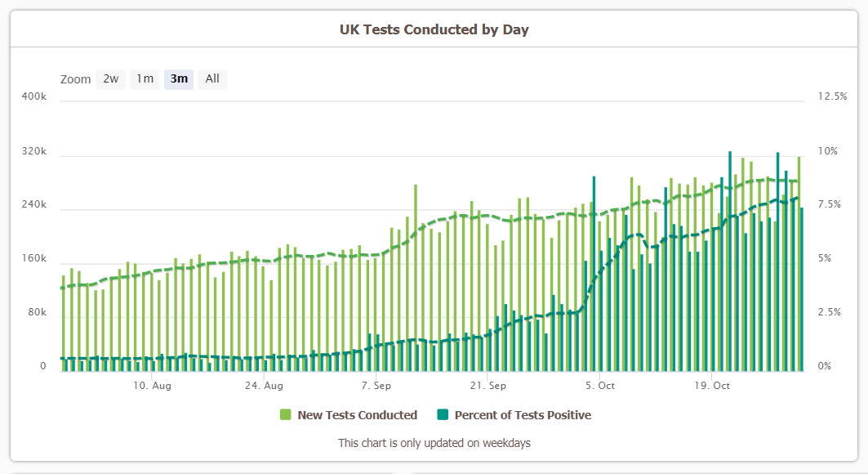Select the 19. Oct date marker
This screenshot has width=868, height=474.
pyautogui.click(x=713, y=384)
